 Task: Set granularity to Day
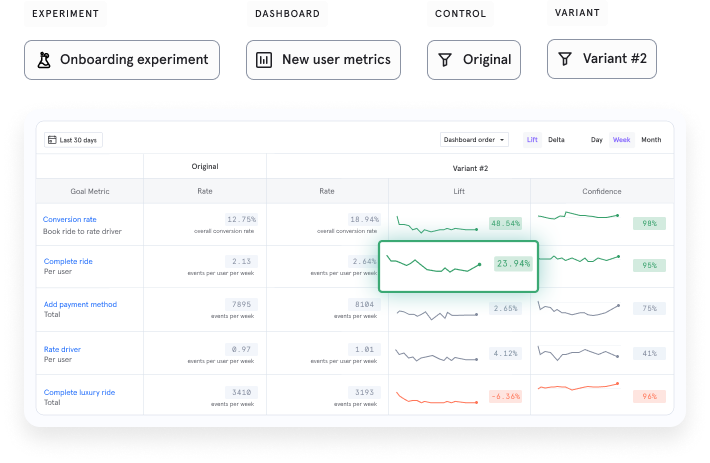click(596, 139)
